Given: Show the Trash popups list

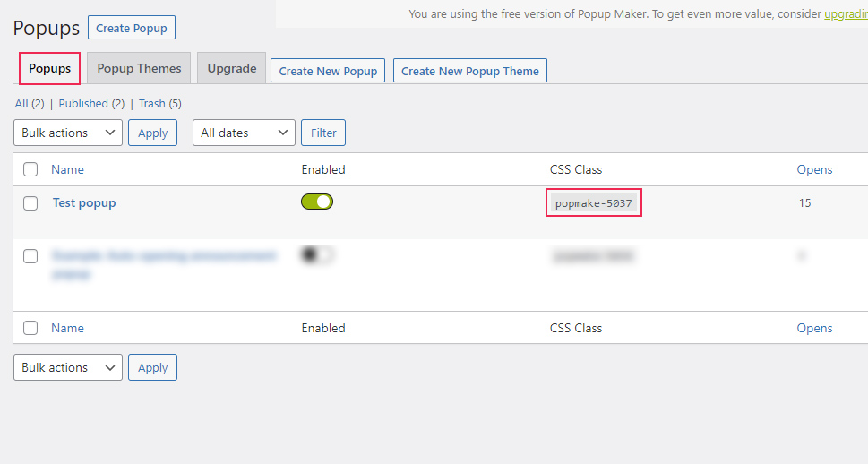Looking at the screenshot, I should click(151, 104).
